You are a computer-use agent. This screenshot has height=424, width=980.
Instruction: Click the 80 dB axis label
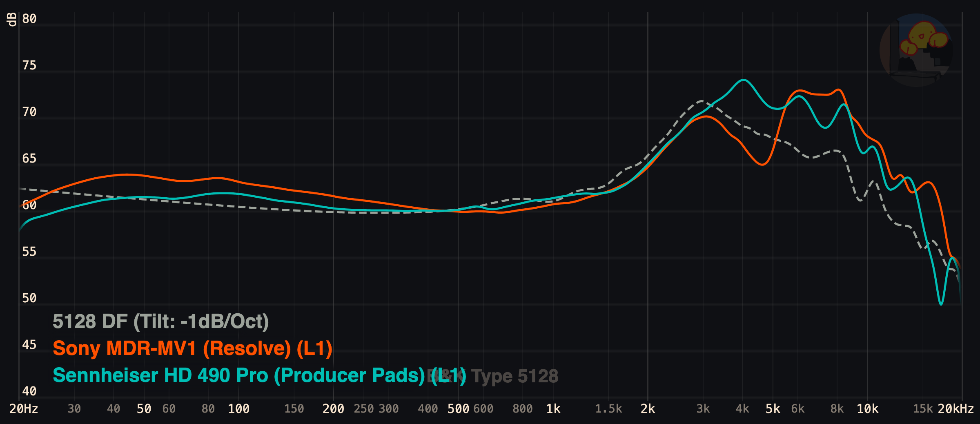(x=29, y=19)
